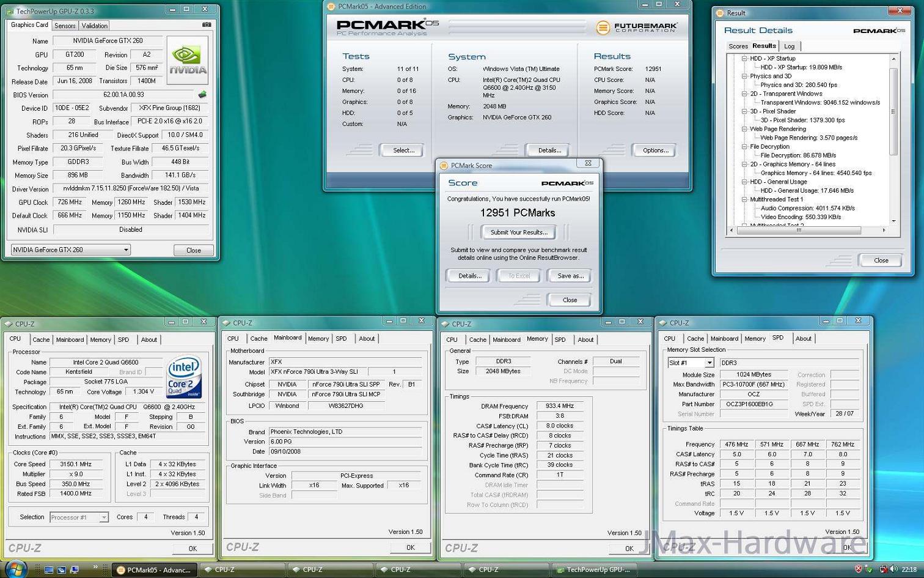
Task: Collapse the 2D - Graphics Memory node
Action: point(744,164)
